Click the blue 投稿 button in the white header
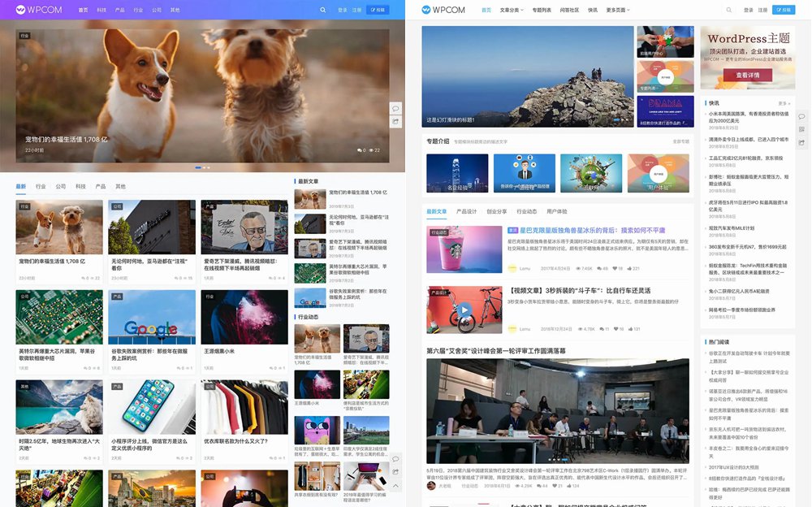812x507 pixels. click(x=783, y=10)
